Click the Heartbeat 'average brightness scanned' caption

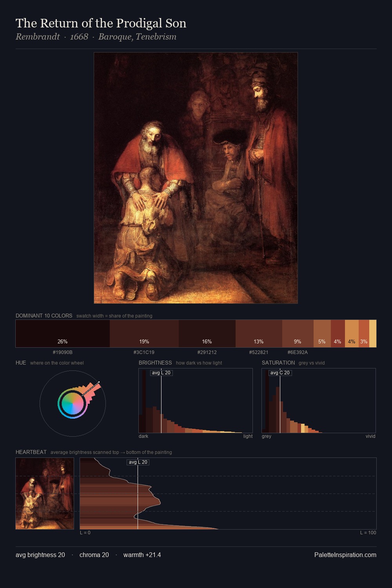[111, 452]
